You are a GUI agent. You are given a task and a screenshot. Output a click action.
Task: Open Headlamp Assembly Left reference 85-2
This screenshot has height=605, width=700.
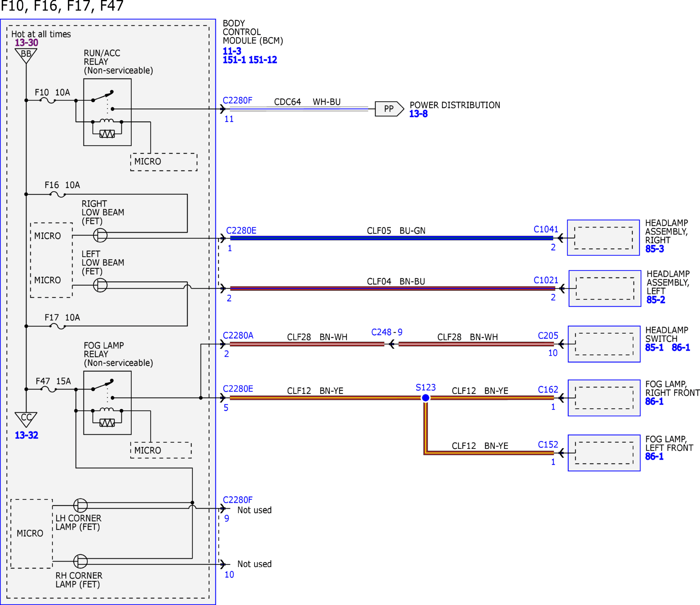click(656, 300)
